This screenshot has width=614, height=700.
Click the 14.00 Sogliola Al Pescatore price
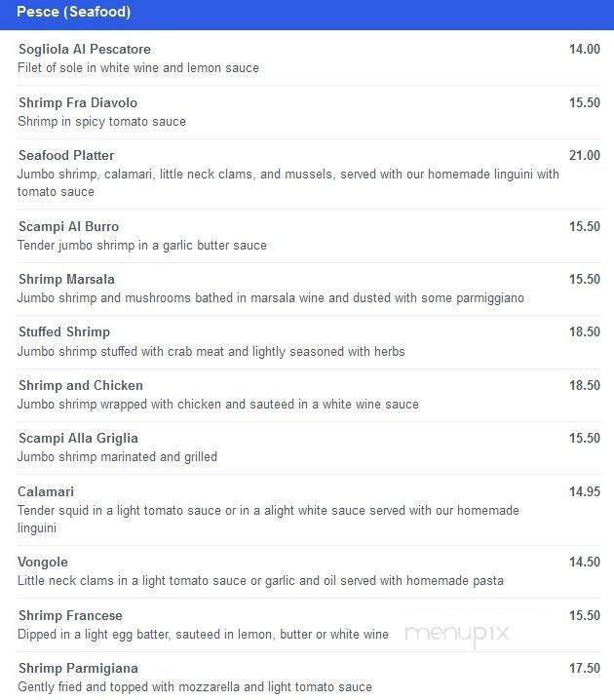pos(585,49)
